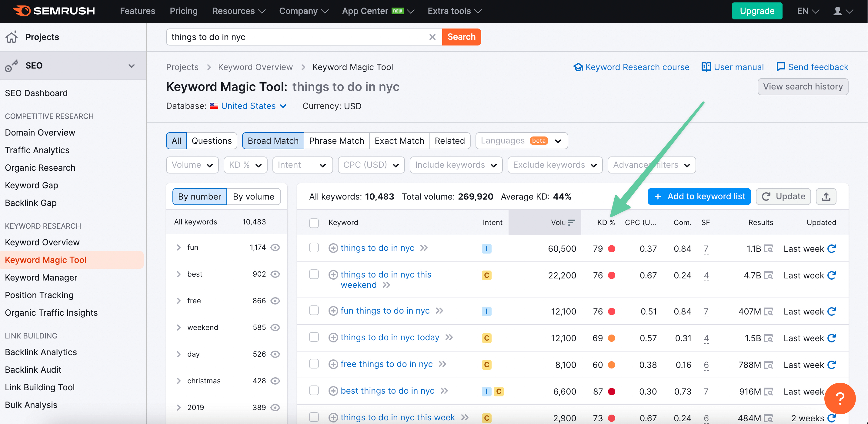
Task: Select all keywords with header checkbox
Action: pos(314,223)
